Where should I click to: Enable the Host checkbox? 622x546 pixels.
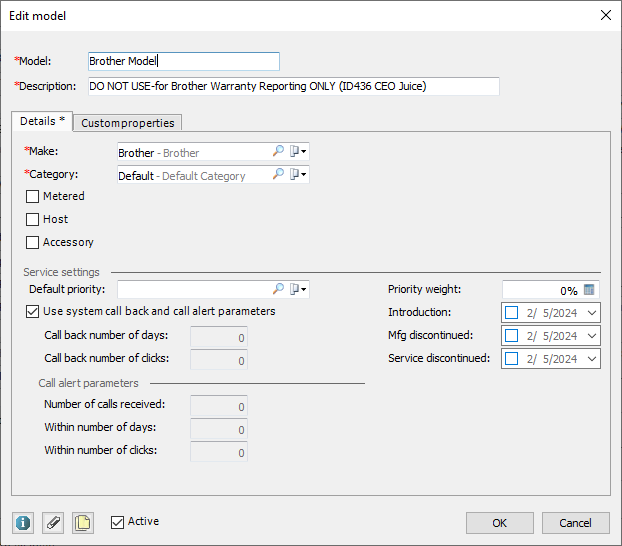(32, 219)
